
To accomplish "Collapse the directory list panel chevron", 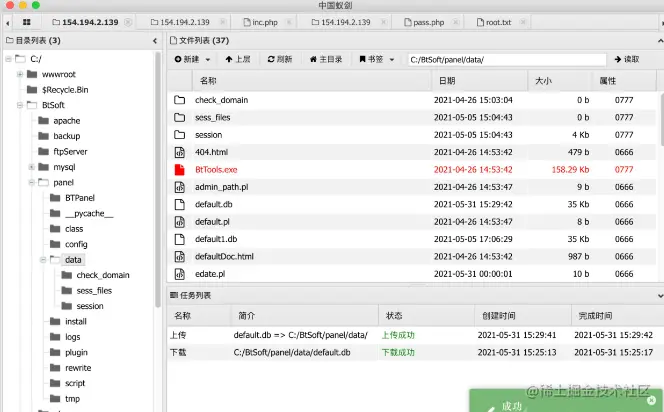I will pos(155,41).
